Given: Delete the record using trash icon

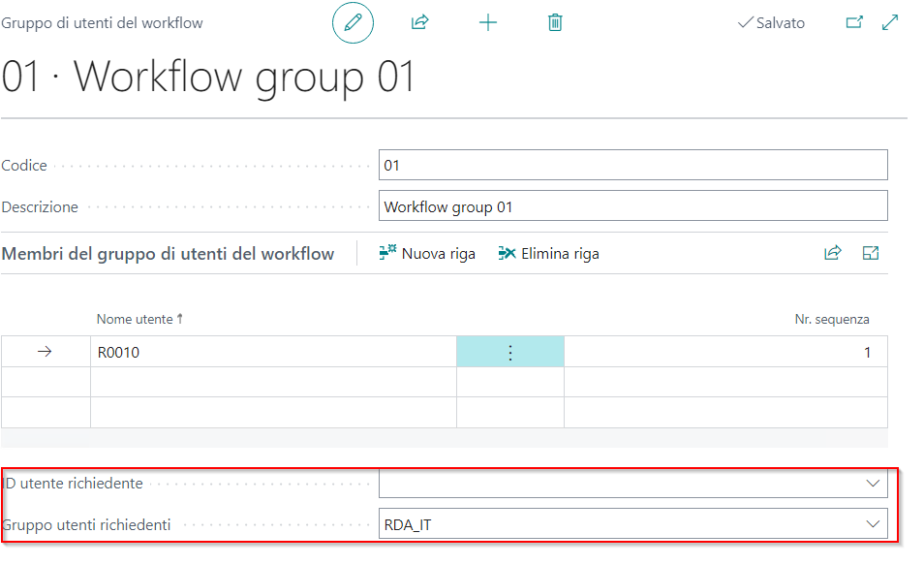Looking at the screenshot, I should coord(555,23).
